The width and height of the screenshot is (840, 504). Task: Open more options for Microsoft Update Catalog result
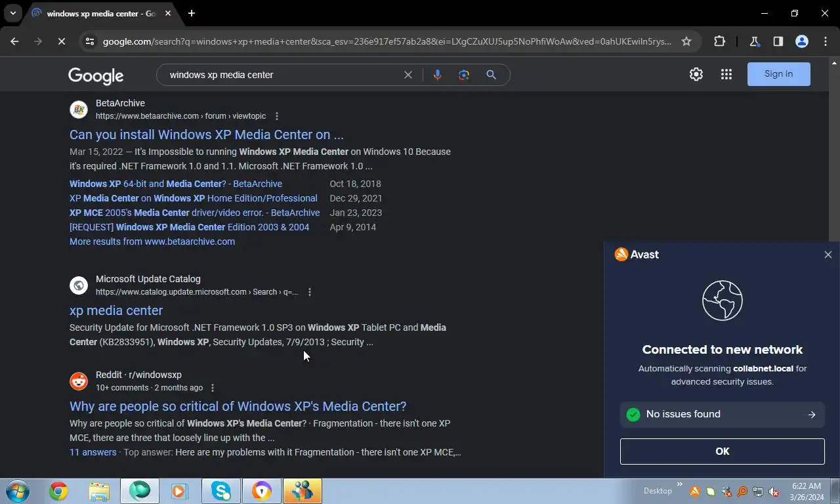point(310,292)
